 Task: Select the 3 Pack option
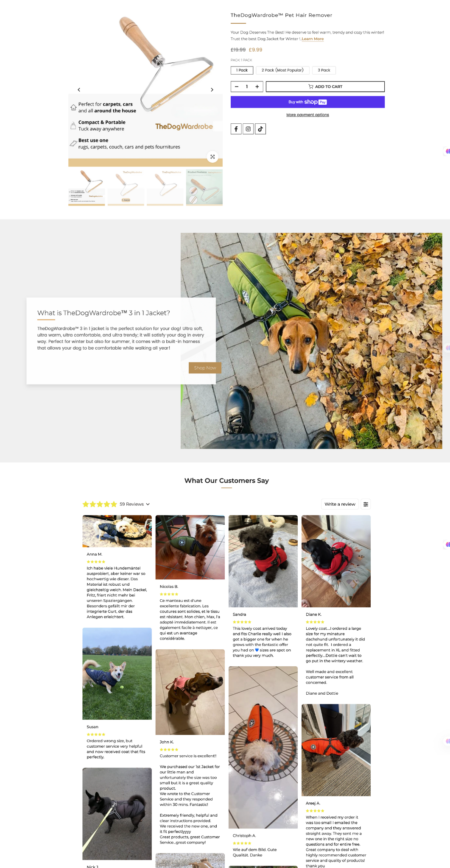click(324, 70)
